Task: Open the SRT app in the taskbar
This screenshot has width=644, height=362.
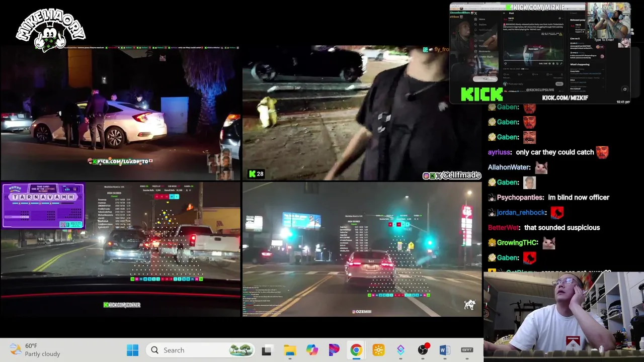Action: point(467,350)
